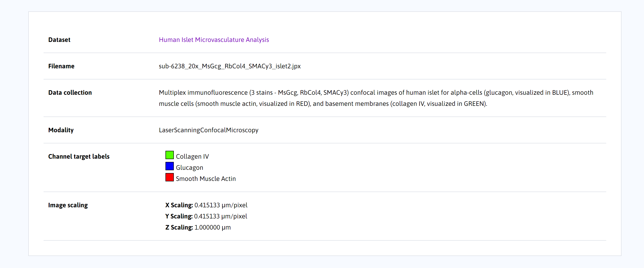Click the Dataset row label

pyautogui.click(x=59, y=40)
